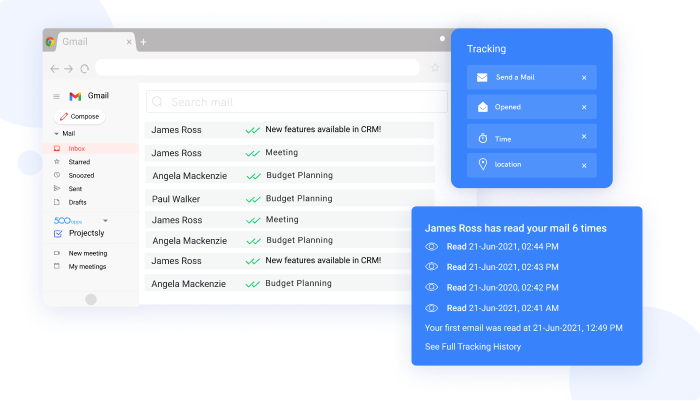Screen dimensions: 700x401
Task: Click the 500apps logo
Action: 68,221
